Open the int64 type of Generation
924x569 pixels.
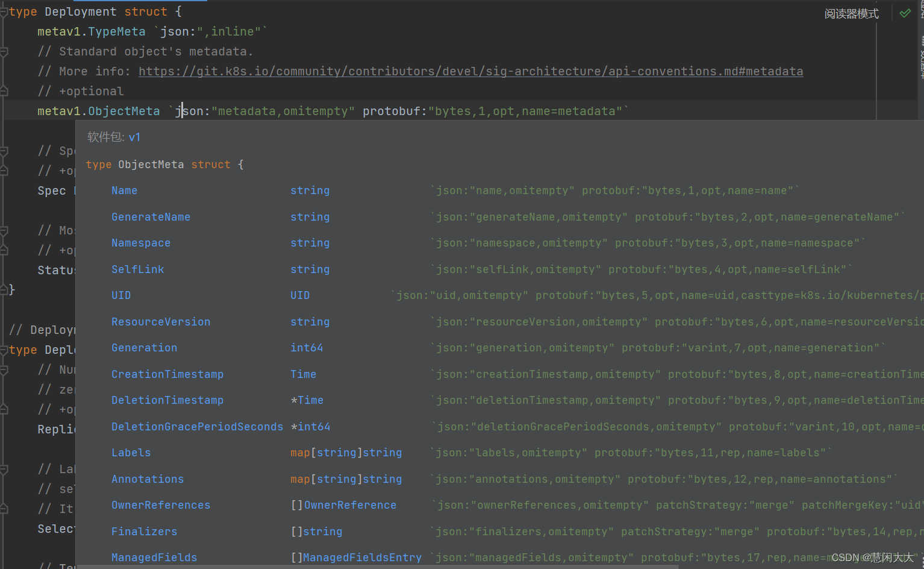point(307,348)
